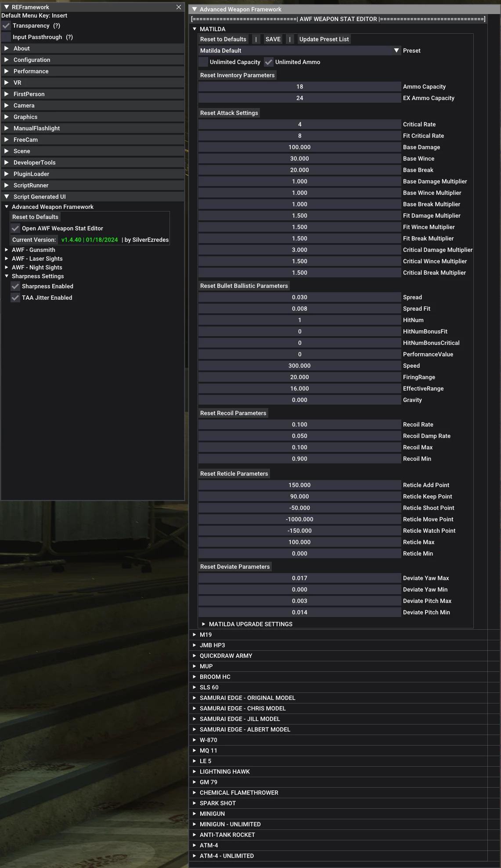This screenshot has width=501, height=868.
Task: Click Reset Deviate Parameters button
Action: 235,567
